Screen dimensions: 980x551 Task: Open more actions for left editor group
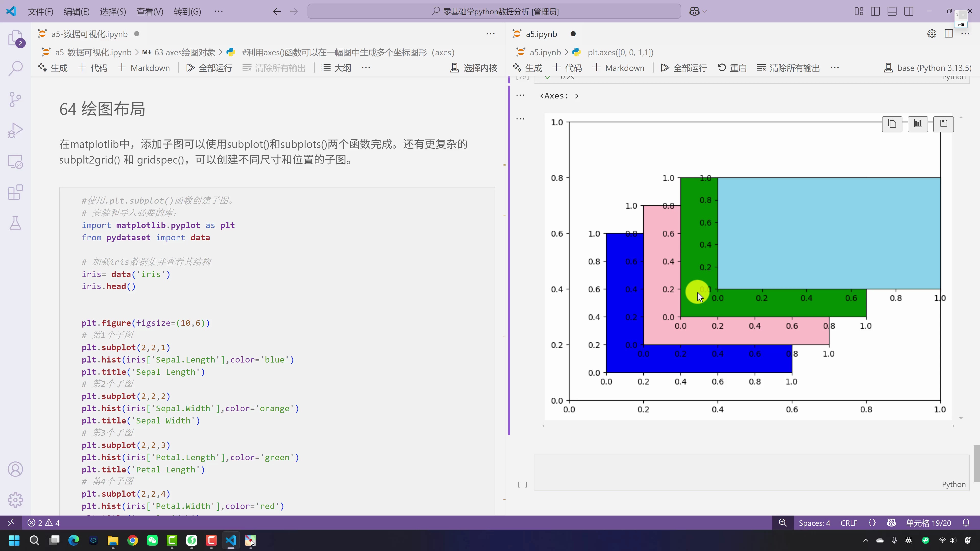coord(491,34)
